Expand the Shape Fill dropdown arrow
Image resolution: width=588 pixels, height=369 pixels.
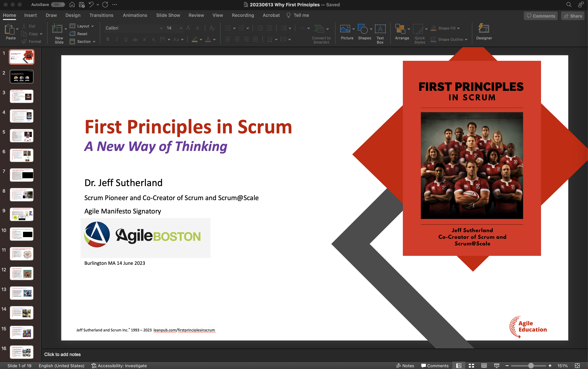click(458, 28)
